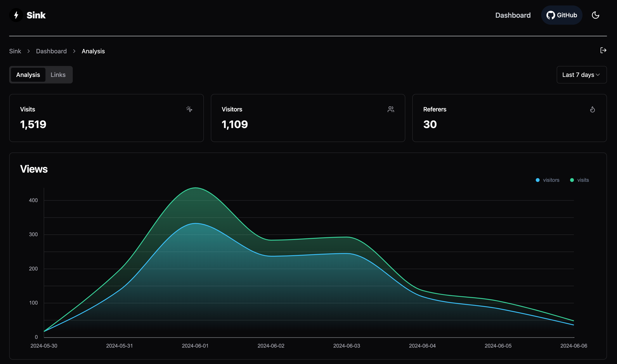Click the 2024-06-06 x-axis label
The image size is (617, 364).
tap(574, 346)
